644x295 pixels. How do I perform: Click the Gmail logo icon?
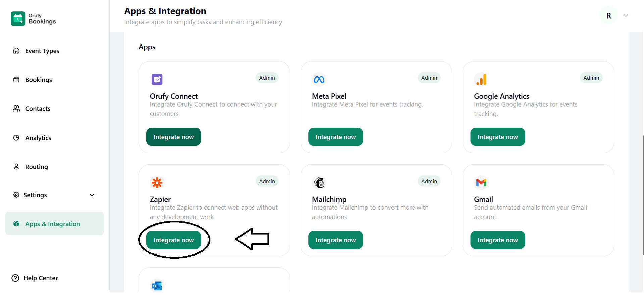pos(481,182)
